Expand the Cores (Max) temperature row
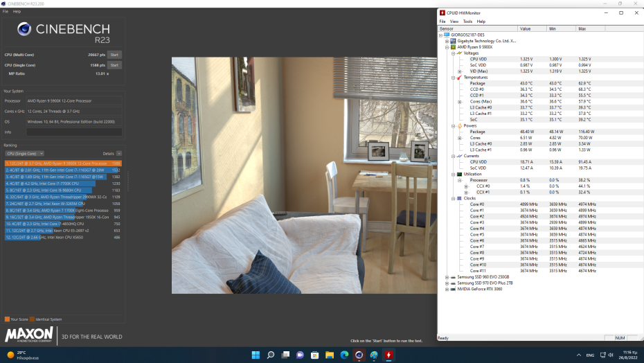This screenshot has width=644, height=363. [x=460, y=102]
